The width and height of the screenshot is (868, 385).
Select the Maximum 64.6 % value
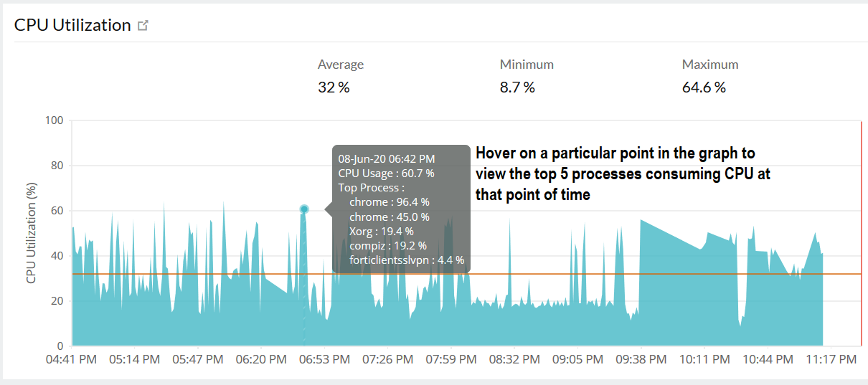[704, 87]
